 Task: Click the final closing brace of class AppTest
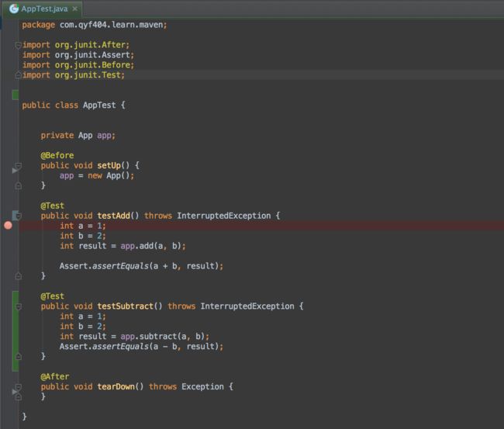(x=24, y=417)
